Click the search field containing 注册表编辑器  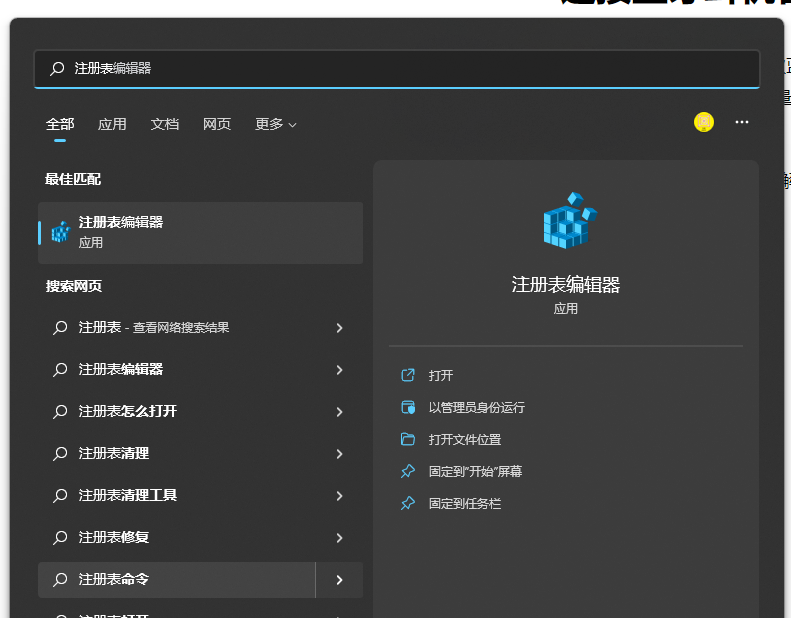click(397, 69)
